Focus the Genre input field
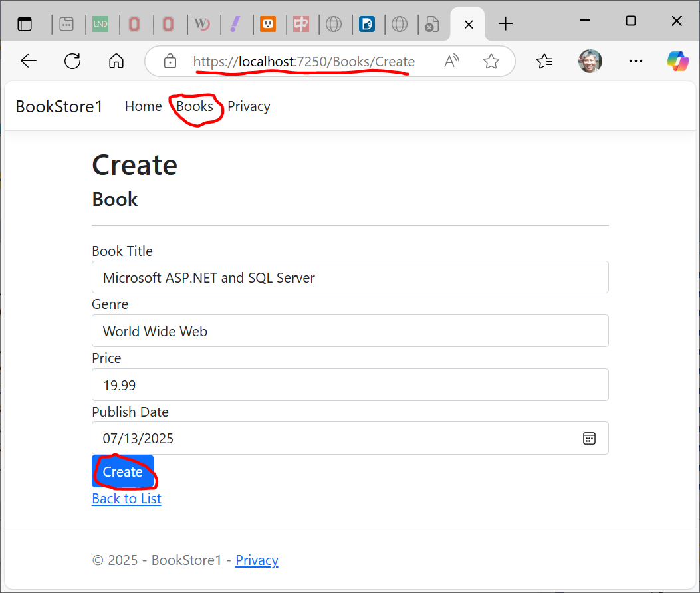Viewport: 700px width, 593px height. pos(350,331)
